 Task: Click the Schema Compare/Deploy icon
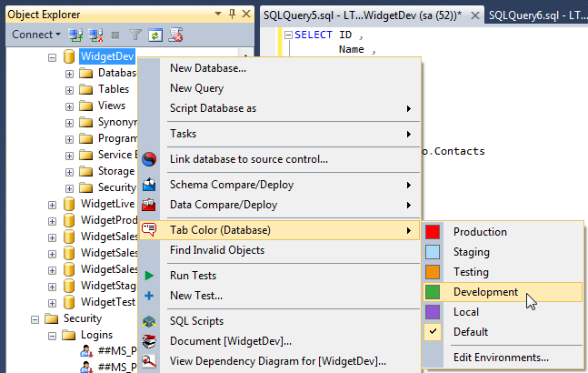tap(150, 185)
